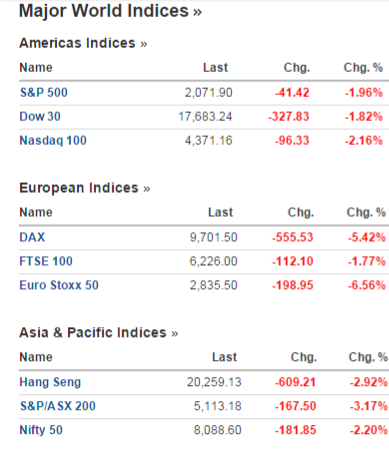The image size is (389, 459).
Task: Open the Americas Indices section link
Action: tap(83, 43)
